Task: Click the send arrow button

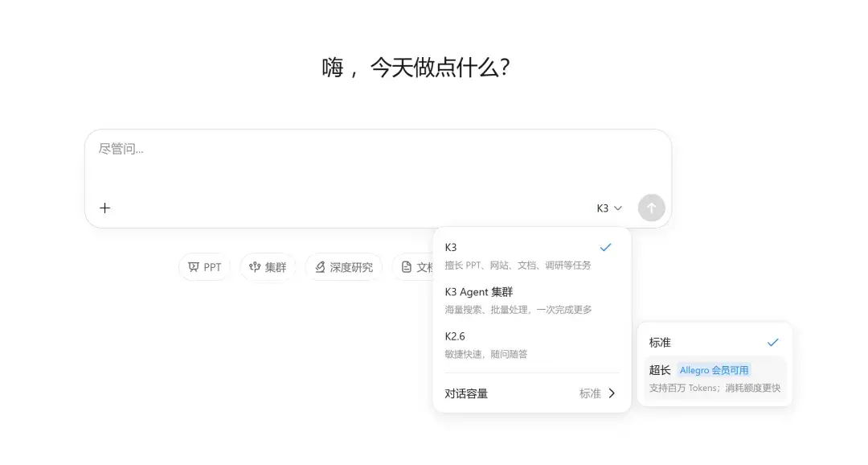Action: 651,208
